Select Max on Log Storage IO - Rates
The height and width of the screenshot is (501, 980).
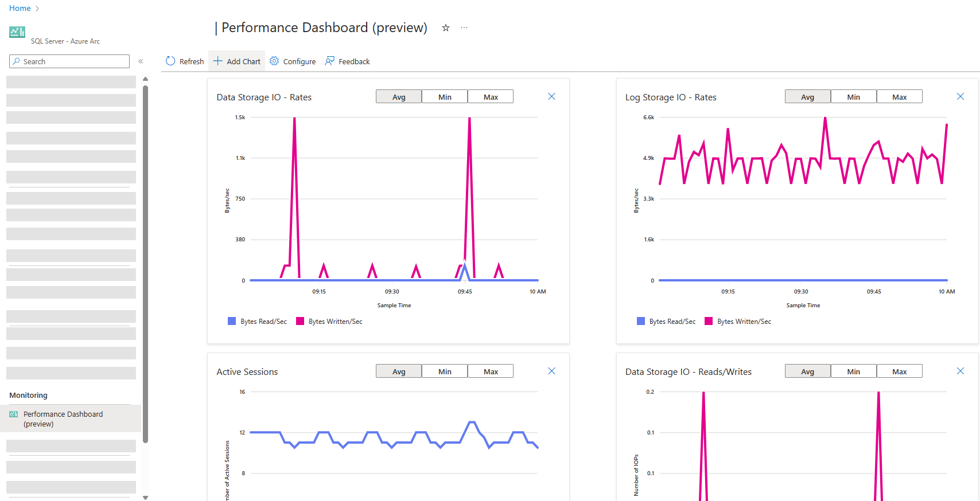899,97
